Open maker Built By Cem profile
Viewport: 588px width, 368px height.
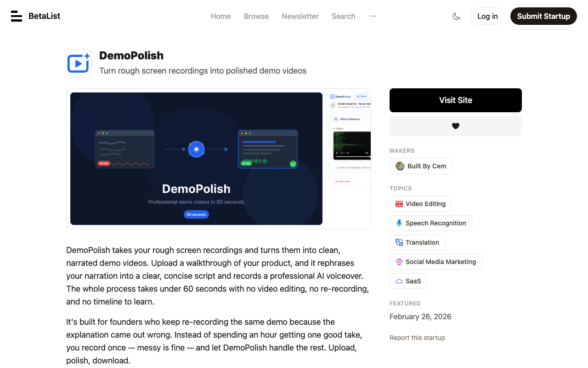(421, 166)
